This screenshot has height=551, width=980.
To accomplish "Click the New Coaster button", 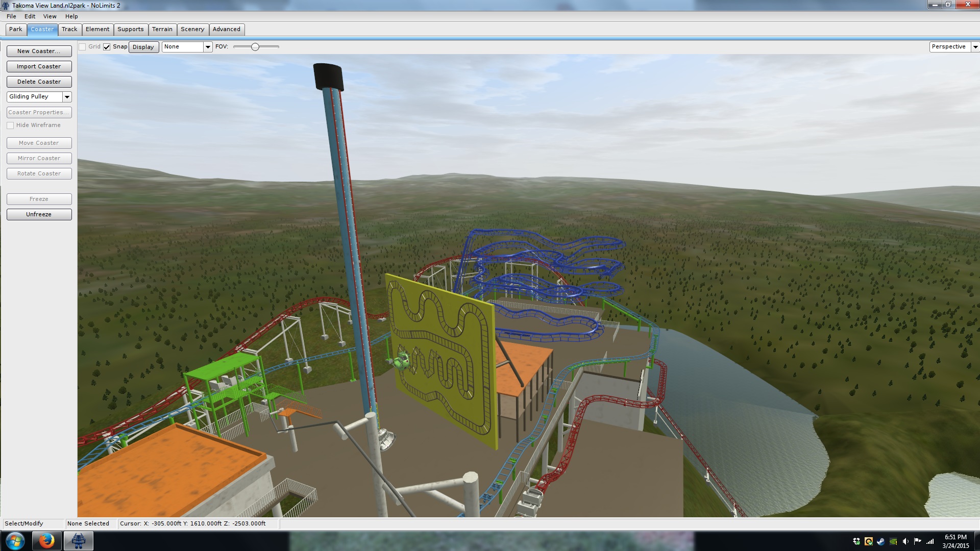I will [39, 51].
